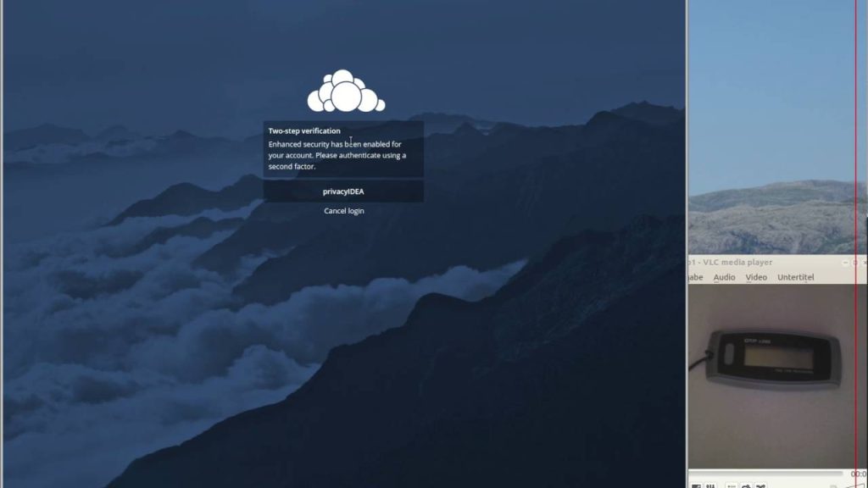
Task: Toggle the VLC shuffle icon
Action: (x=758, y=485)
